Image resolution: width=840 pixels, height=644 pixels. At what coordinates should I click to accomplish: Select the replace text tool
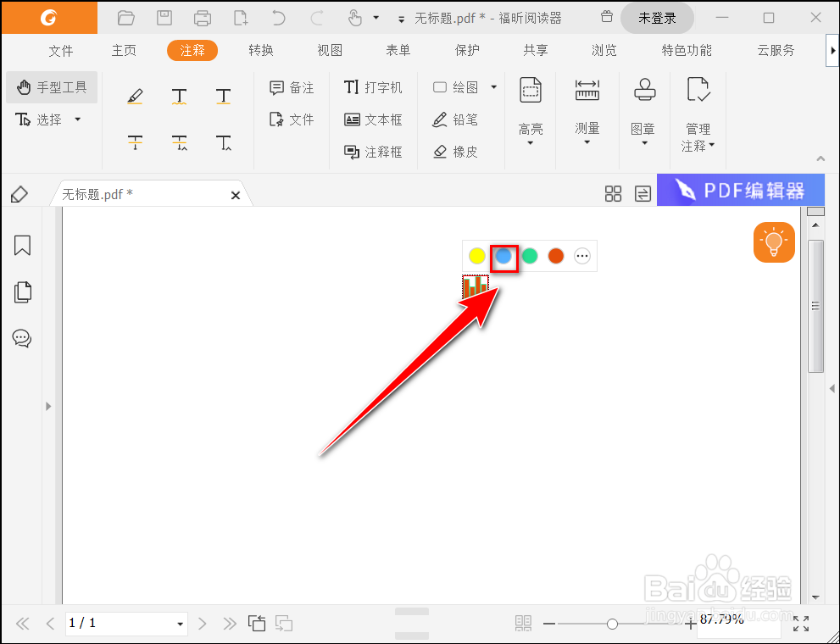pos(179,142)
